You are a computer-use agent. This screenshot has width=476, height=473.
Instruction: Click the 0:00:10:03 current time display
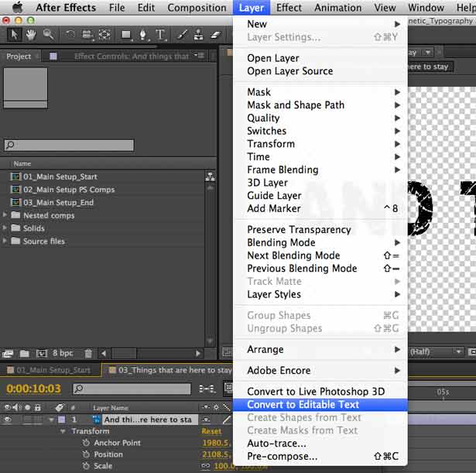pyautogui.click(x=34, y=389)
